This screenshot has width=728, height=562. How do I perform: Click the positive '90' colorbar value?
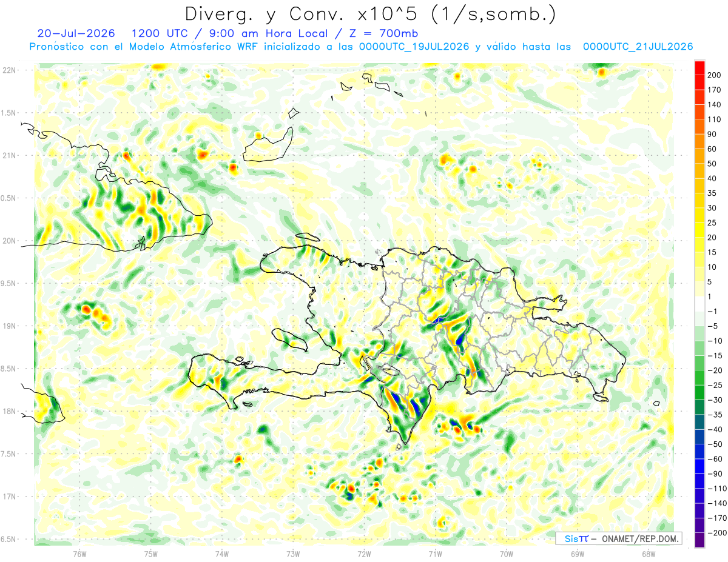pos(712,134)
